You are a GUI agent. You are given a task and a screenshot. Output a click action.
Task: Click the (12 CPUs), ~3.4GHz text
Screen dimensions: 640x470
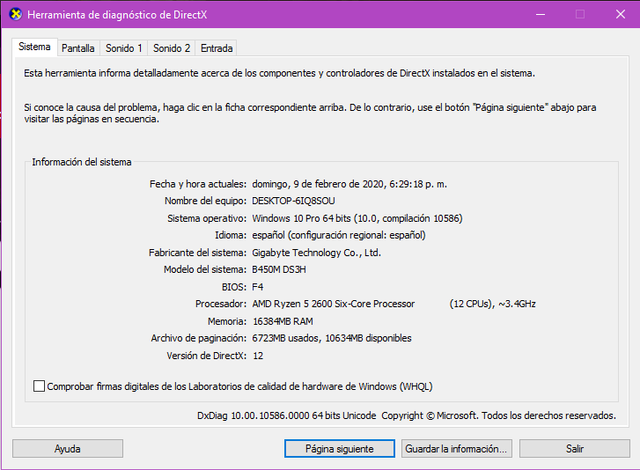492,304
